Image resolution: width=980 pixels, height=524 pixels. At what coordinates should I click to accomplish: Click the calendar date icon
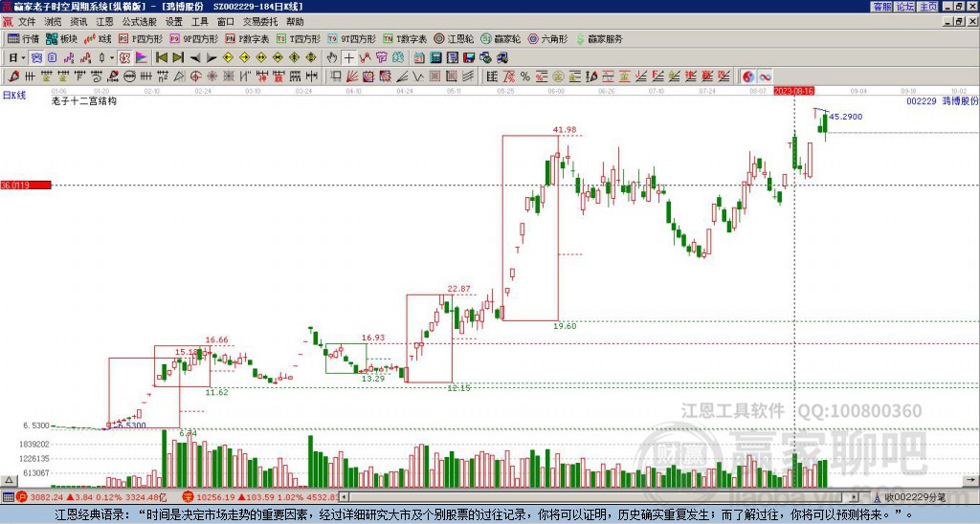coord(419,58)
